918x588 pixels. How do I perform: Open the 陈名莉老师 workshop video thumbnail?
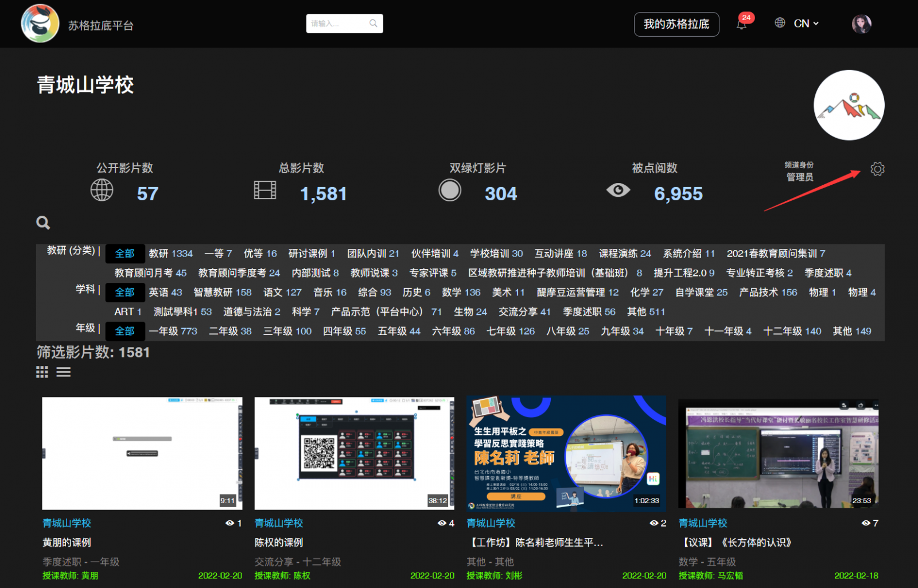pyautogui.click(x=566, y=453)
